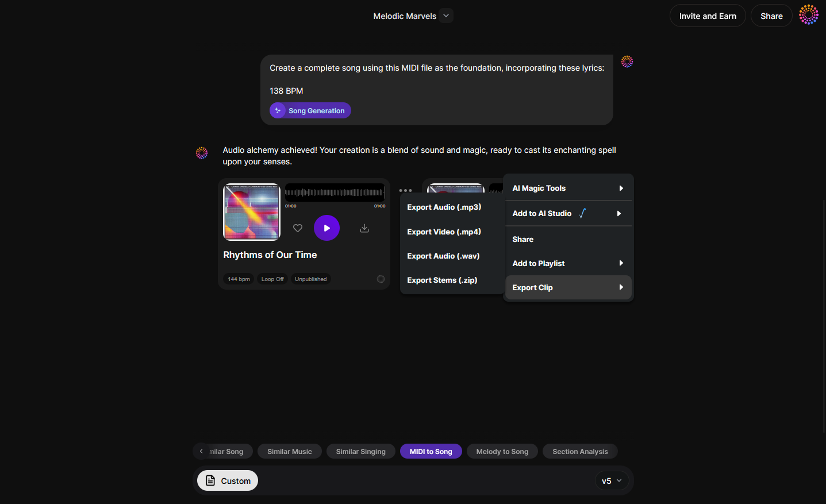Open the three-dots more options menu
Image resolution: width=826 pixels, height=504 pixels.
coord(405,190)
